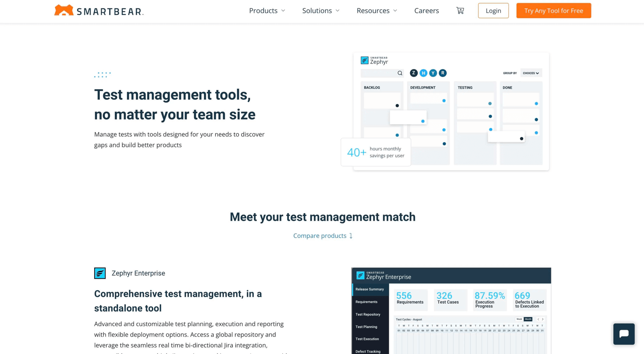Expand the Resources menu
This screenshot has width=644, height=354.
377,10
